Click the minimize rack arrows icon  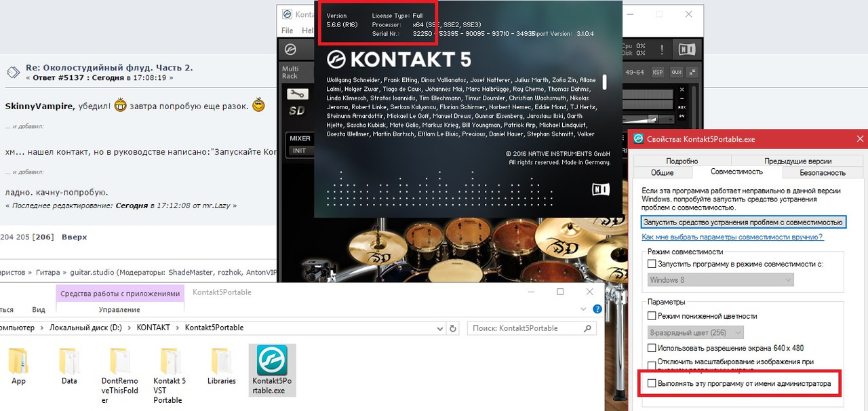point(692,72)
